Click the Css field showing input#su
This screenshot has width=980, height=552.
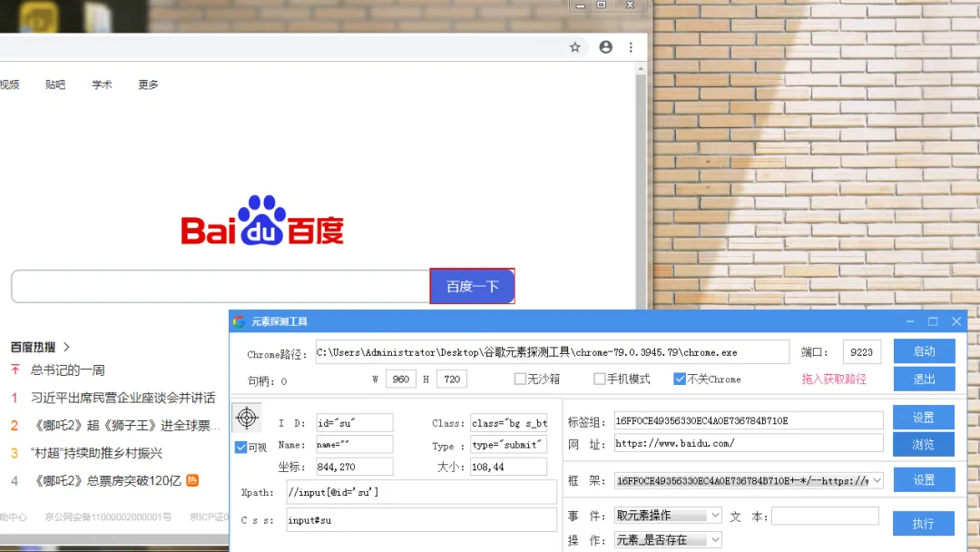(421, 519)
